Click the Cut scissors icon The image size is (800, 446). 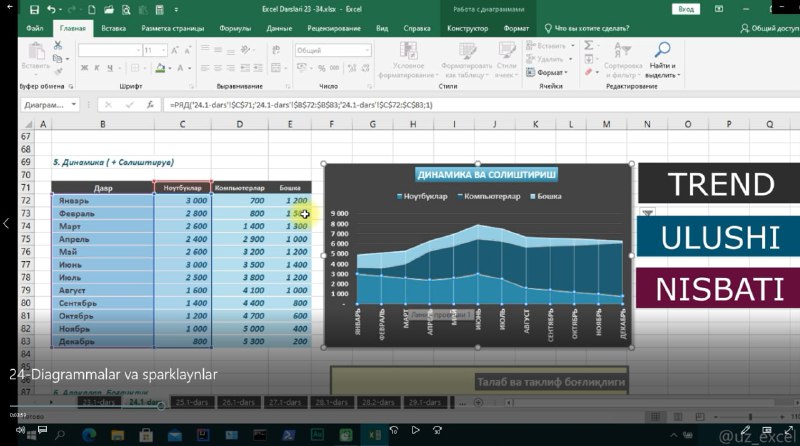[58, 46]
